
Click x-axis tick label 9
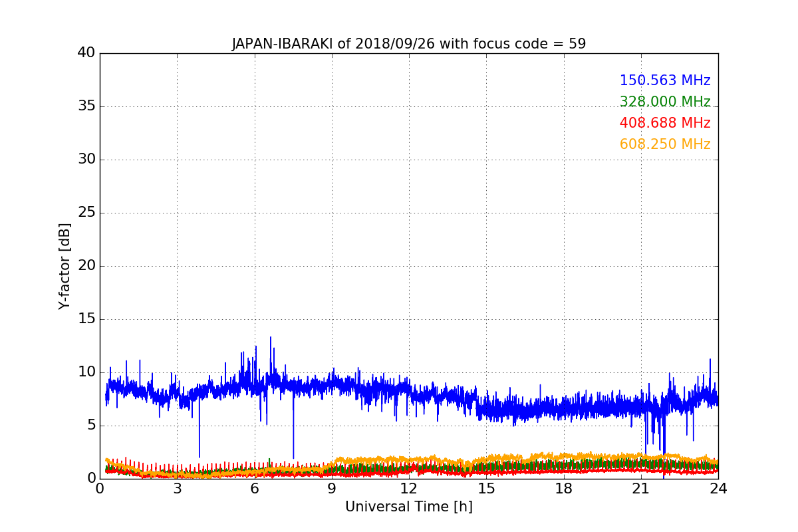pyautogui.click(x=332, y=489)
